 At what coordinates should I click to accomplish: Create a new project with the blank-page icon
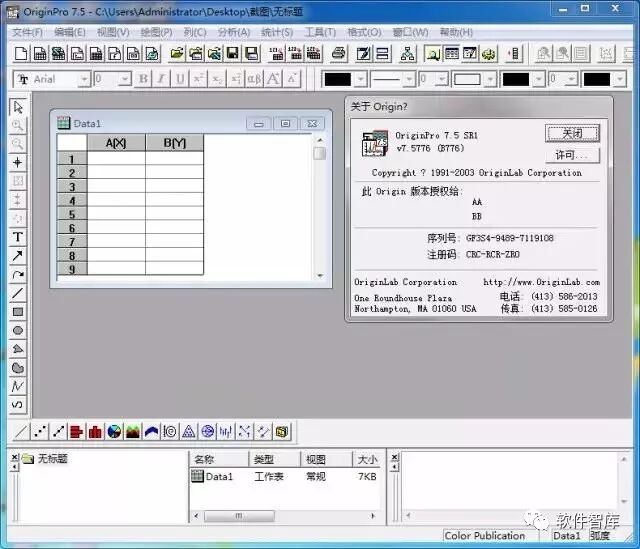(21, 53)
